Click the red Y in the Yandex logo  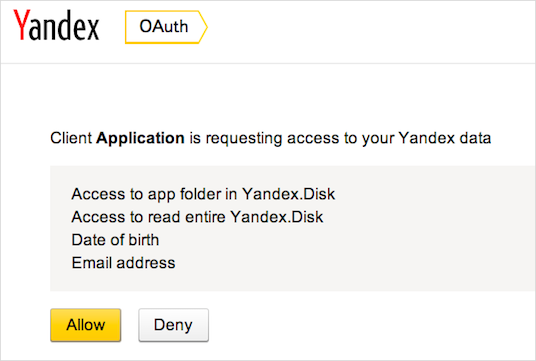[x=21, y=25]
